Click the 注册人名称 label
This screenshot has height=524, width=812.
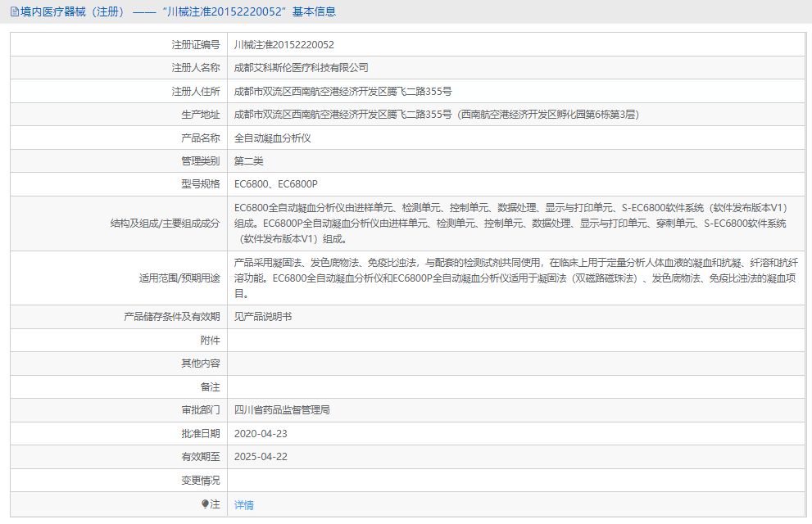point(196,68)
